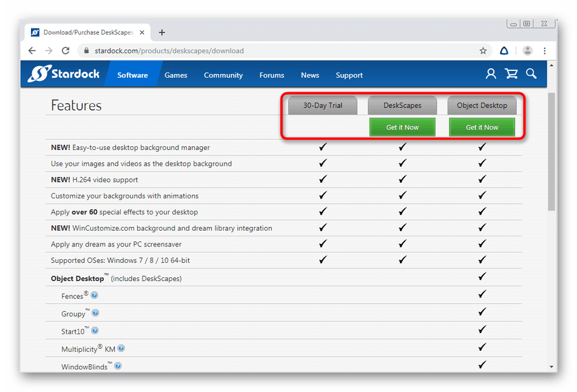This screenshot has width=577, height=392.
Task: Reload the page with the refresh icon
Action: pos(66,51)
